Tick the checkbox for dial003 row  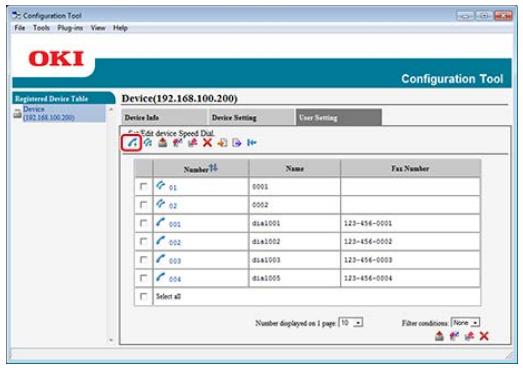[143, 260]
